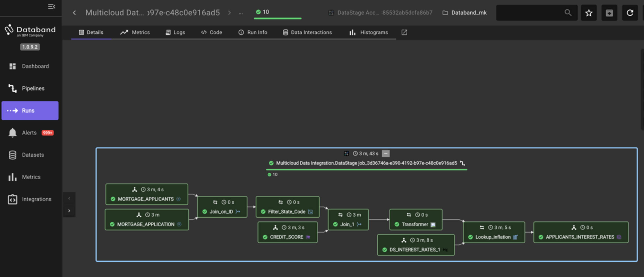Click lookup icon on Lookup_inflation

(x=515, y=237)
